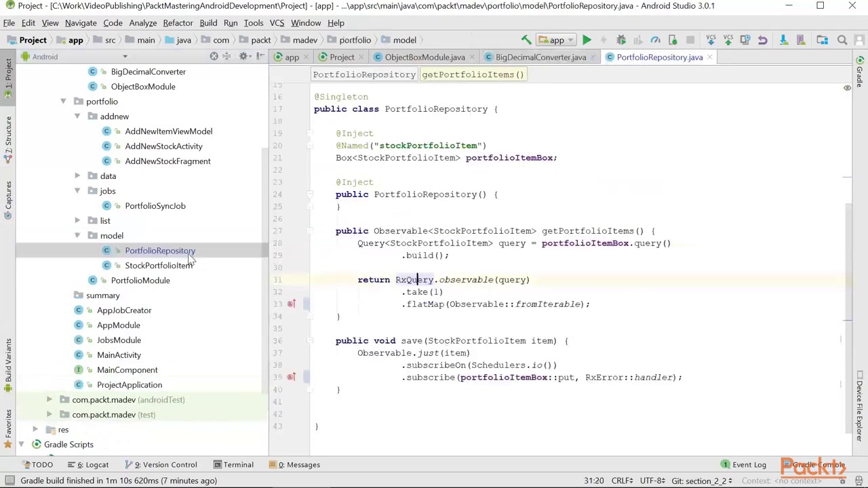Viewport: 868px width, 488px height.
Task: Collapse the addnew package node
Action: point(77,117)
